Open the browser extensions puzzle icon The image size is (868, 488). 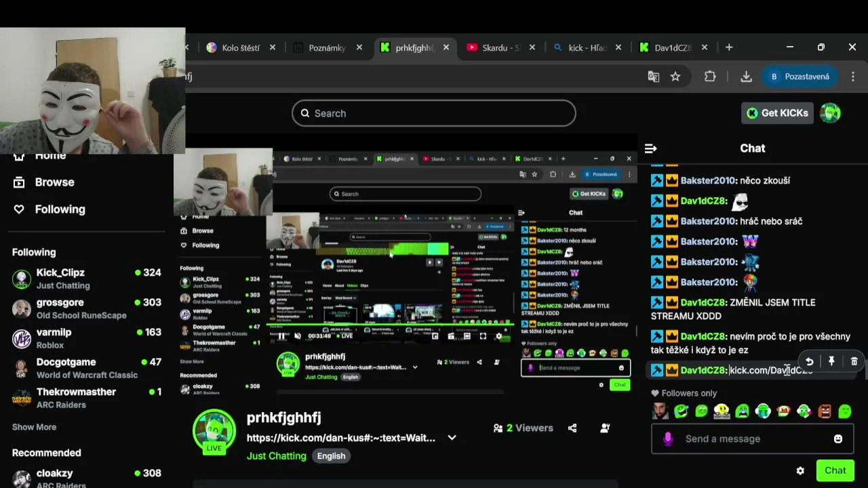point(710,77)
